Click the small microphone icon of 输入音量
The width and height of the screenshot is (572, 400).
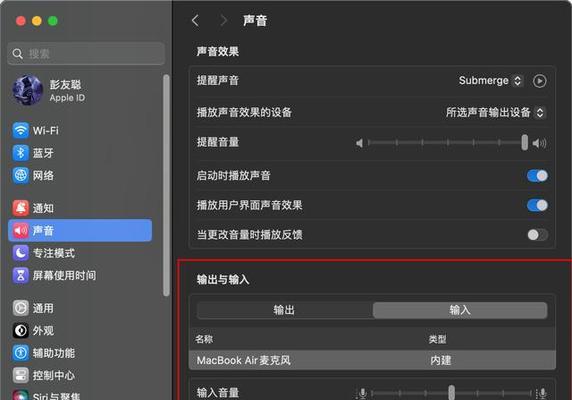coord(362,393)
